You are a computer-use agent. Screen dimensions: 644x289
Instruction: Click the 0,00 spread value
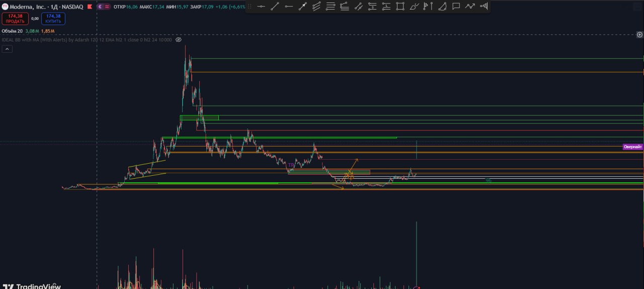(35, 19)
